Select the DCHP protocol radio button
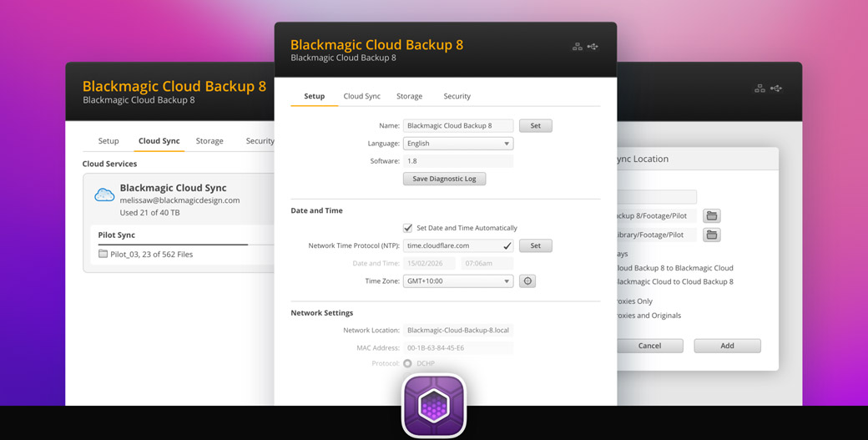Image resolution: width=868 pixels, height=440 pixels. tap(407, 364)
